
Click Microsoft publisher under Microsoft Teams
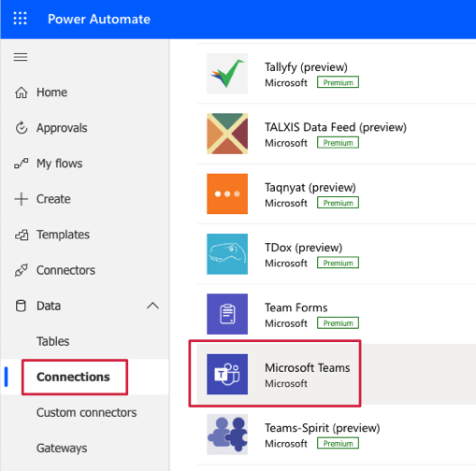286,383
